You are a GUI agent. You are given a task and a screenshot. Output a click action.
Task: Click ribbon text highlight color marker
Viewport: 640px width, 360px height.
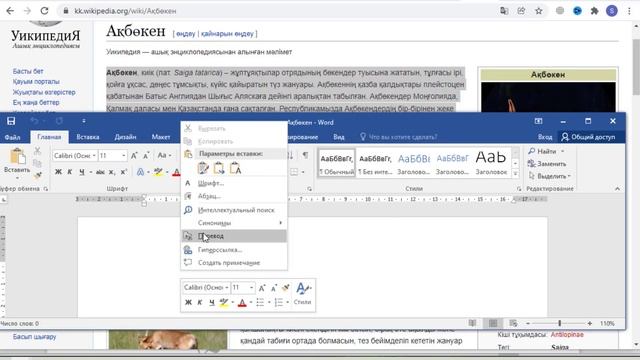click(158, 172)
